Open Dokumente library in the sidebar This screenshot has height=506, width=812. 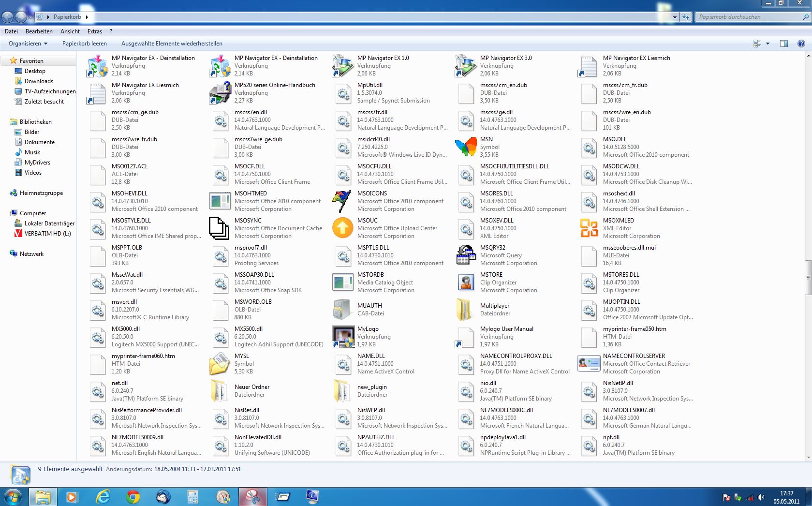coord(40,142)
